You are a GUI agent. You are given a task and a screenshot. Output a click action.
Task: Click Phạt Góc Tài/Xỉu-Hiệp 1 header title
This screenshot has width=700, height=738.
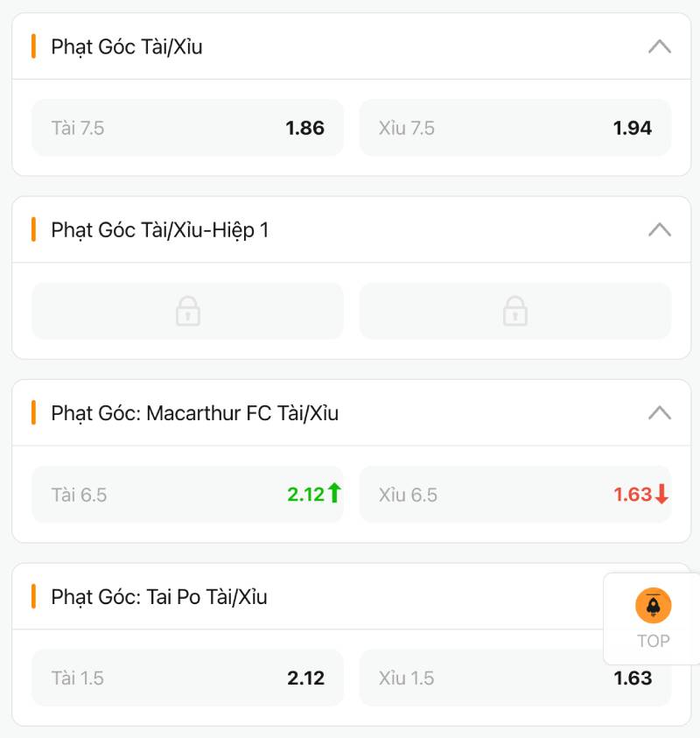(x=160, y=230)
